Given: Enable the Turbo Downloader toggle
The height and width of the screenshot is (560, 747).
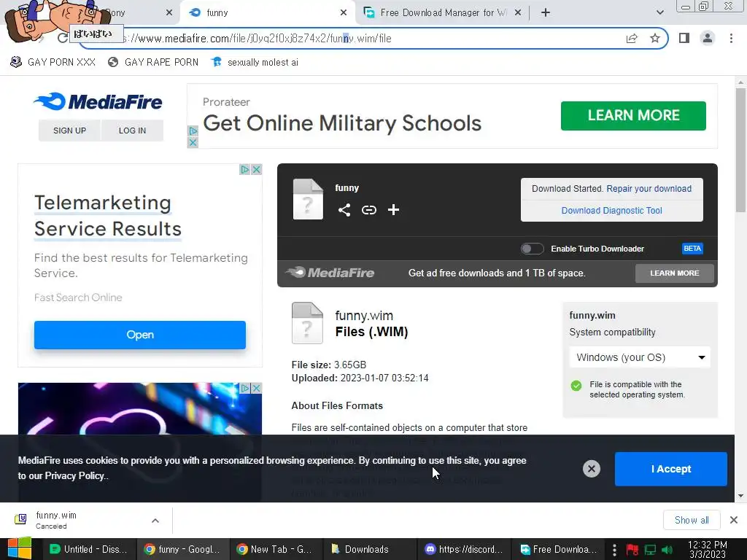Looking at the screenshot, I should pyautogui.click(x=532, y=249).
